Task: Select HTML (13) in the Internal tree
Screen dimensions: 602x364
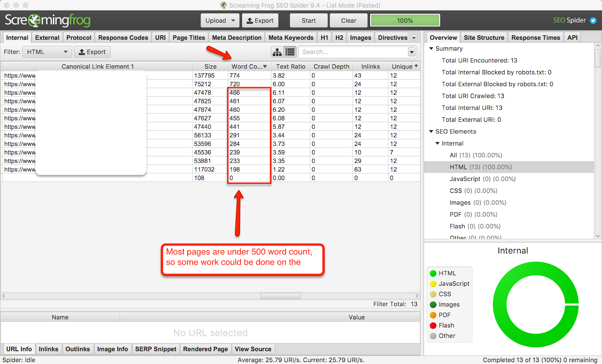Action: [x=481, y=167]
